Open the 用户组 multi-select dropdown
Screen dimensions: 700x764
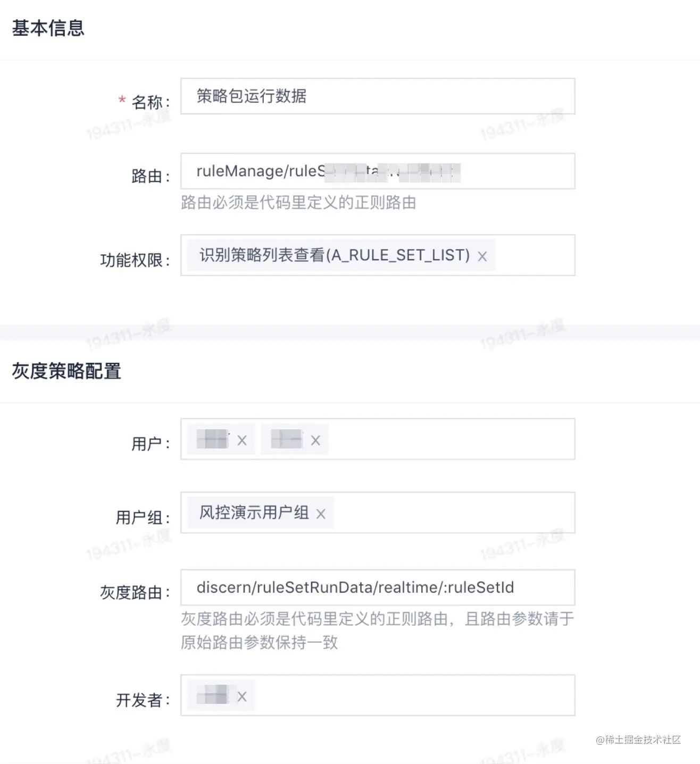pyautogui.click(x=454, y=513)
